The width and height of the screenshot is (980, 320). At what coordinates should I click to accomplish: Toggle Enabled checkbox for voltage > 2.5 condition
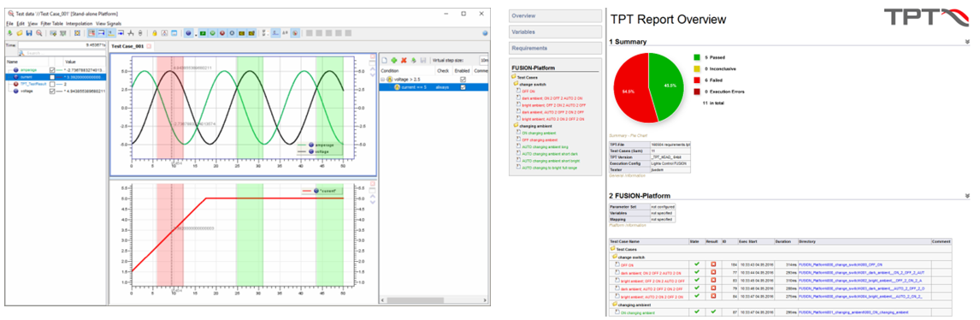click(x=463, y=80)
